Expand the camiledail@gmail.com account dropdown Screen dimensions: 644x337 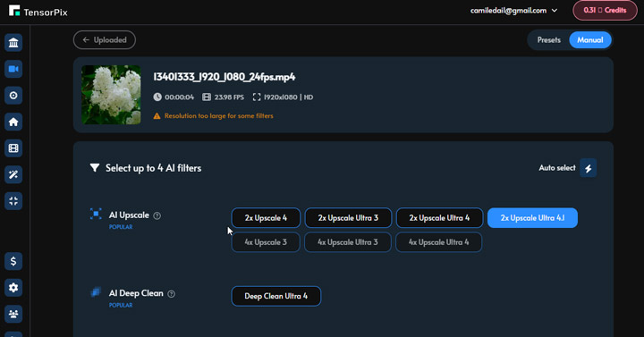coord(513,11)
